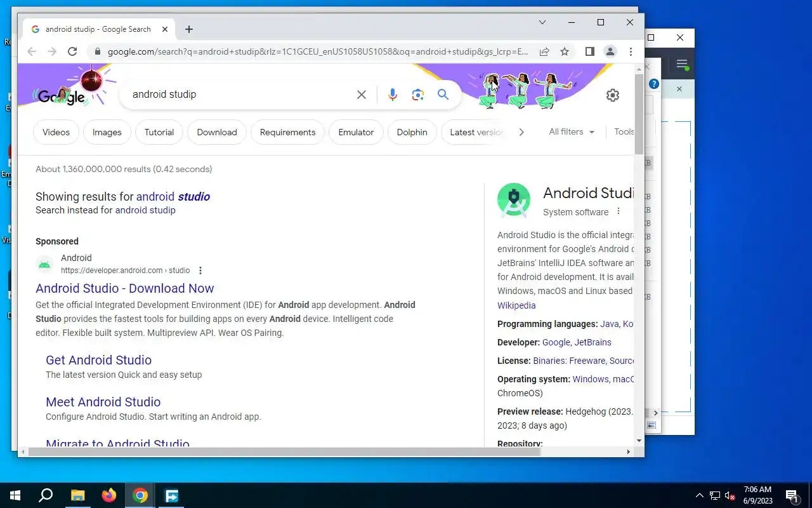This screenshot has height=508, width=812.
Task: Start voice search with microphone
Action: coord(393,95)
